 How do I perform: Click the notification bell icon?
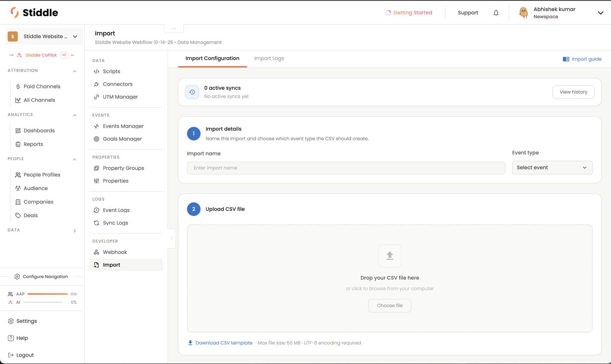point(496,13)
